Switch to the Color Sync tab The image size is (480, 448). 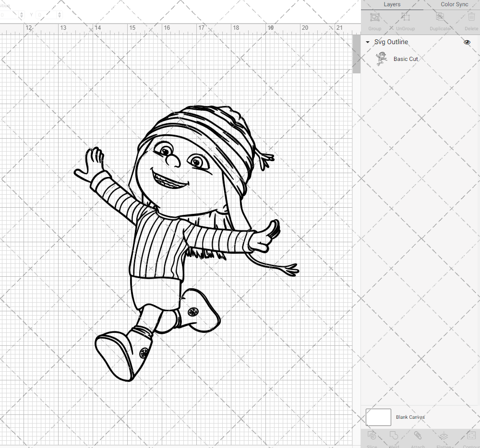point(454,4)
